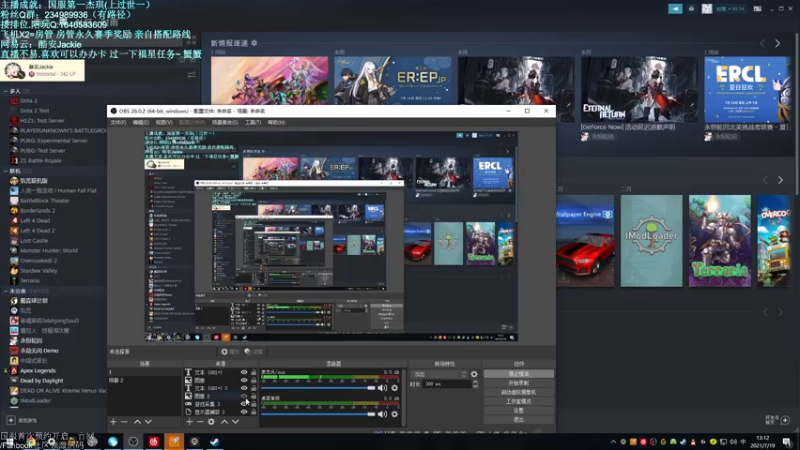Click Start Virtual Camera button in OBS
The height and width of the screenshot is (450, 800).
[518, 392]
